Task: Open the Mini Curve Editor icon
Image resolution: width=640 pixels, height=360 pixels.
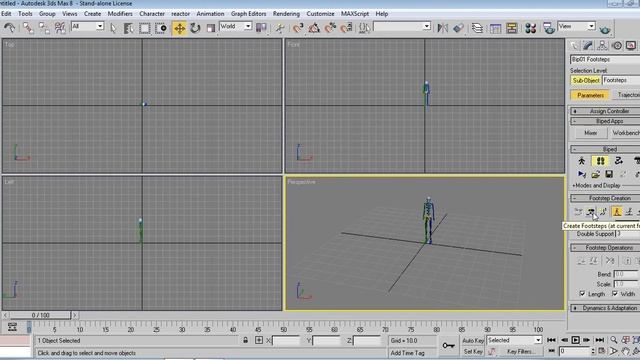Action: (12, 327)
